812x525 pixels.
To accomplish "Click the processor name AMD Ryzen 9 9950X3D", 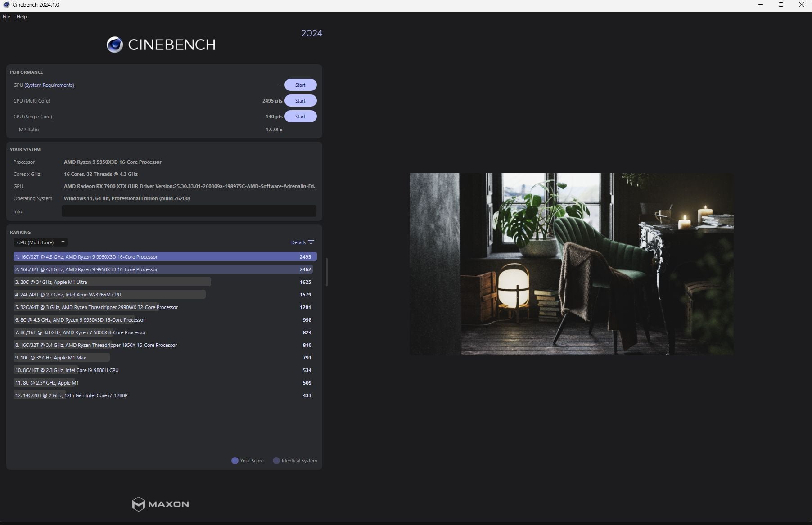I will [x=113, y=162].
